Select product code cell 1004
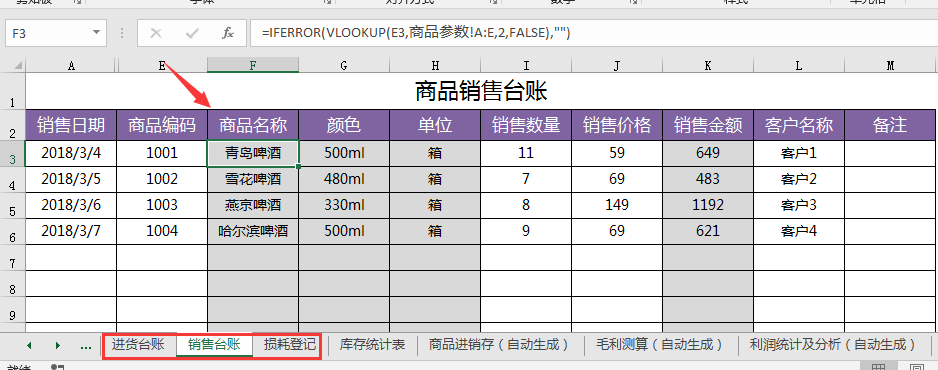The height and width of the screenshot is (370, 938). click(162, 231)
